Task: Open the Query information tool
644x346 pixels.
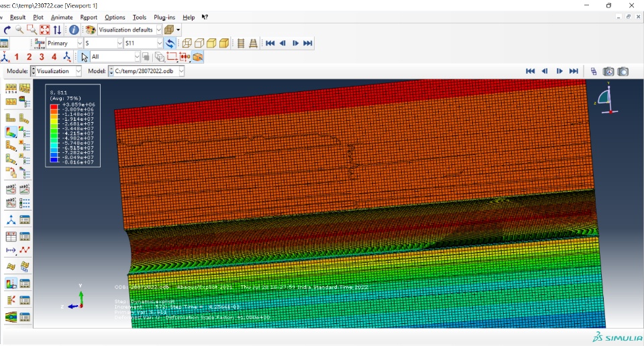Action: click(74, 30)
